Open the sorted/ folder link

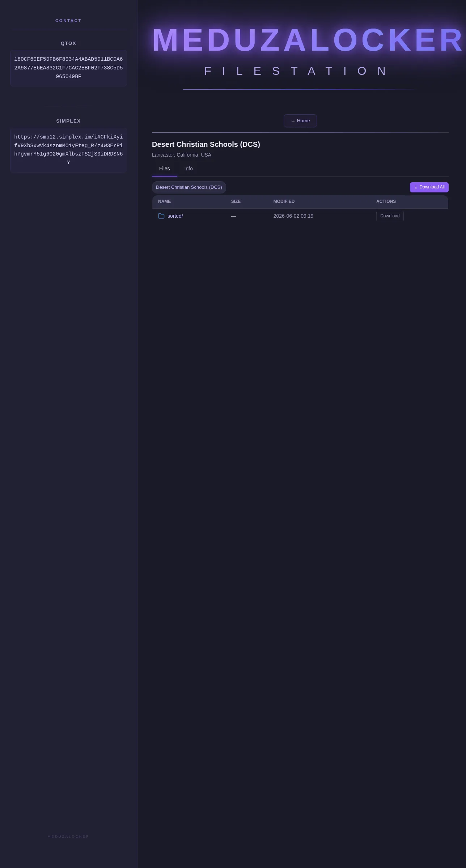[175, 216]
